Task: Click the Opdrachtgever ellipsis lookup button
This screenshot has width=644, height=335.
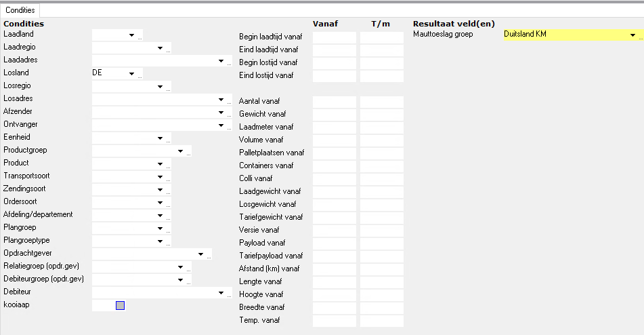Action: point(209,256)
